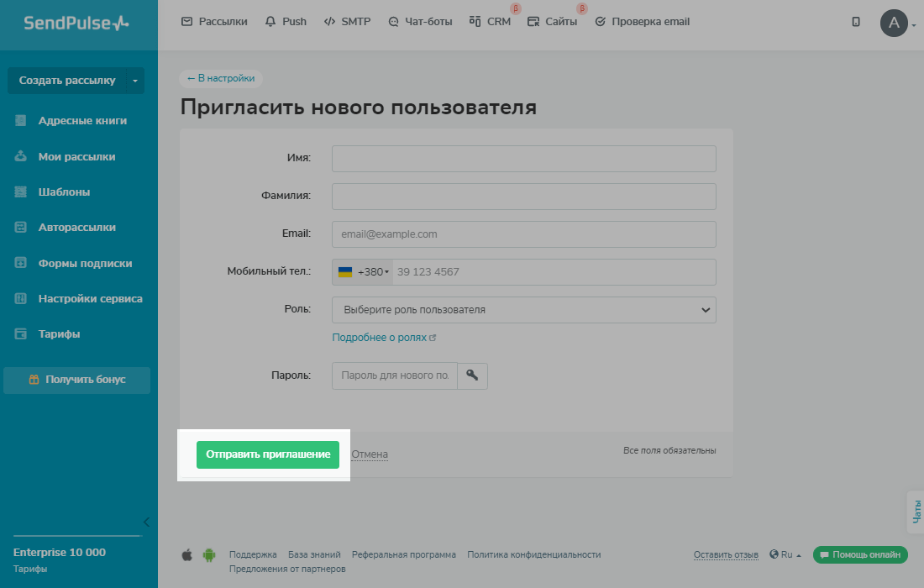Open the Тарифы link under Enterprise plan

click(30, 570)
